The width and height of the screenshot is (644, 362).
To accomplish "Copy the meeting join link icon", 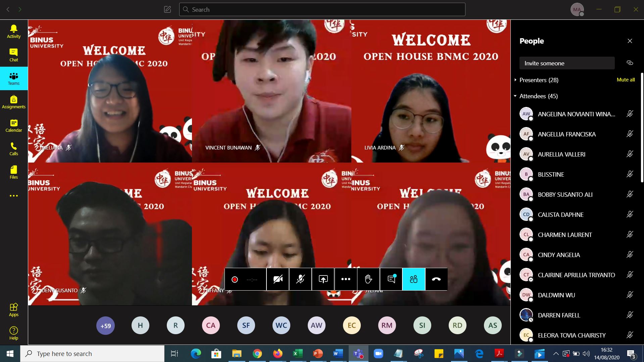I will (630, 63).
